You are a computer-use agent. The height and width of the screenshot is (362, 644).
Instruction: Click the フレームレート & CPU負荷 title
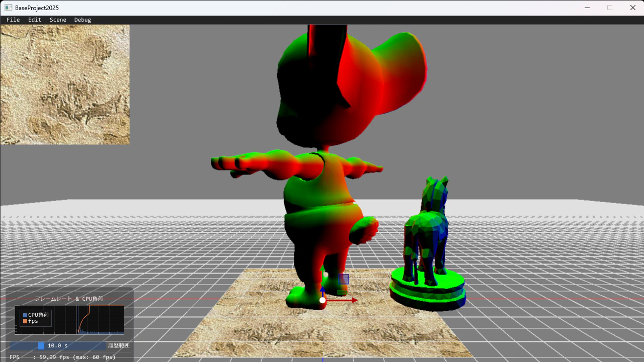point(69,299)
